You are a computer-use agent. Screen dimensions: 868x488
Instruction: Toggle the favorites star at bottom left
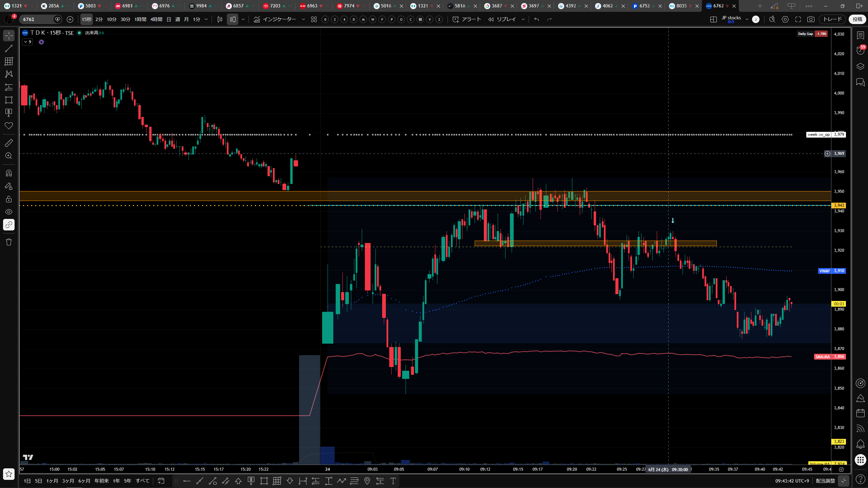9,474
